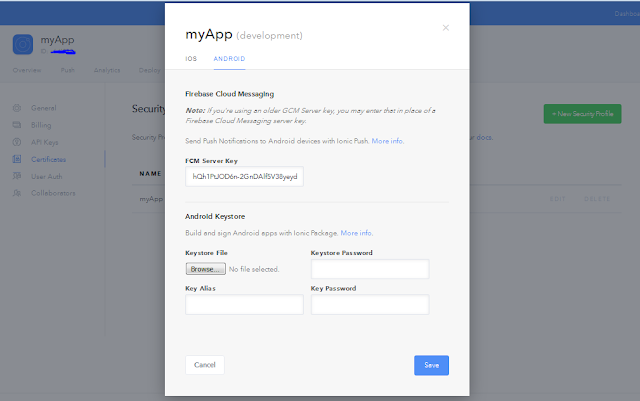This screenshot has width=640, height=401.
Task: Follow the docs link in the background page
Action: (484, 137)
